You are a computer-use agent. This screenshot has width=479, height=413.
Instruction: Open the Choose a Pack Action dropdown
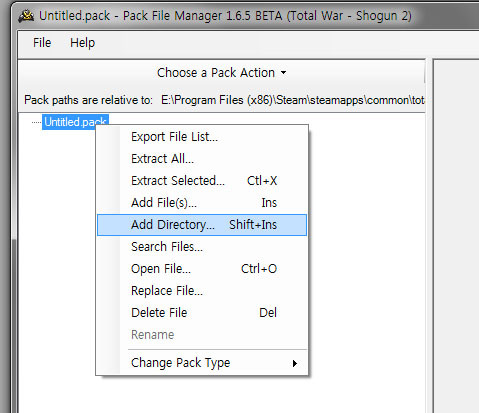pyautogui.click(x=222, y=73)
